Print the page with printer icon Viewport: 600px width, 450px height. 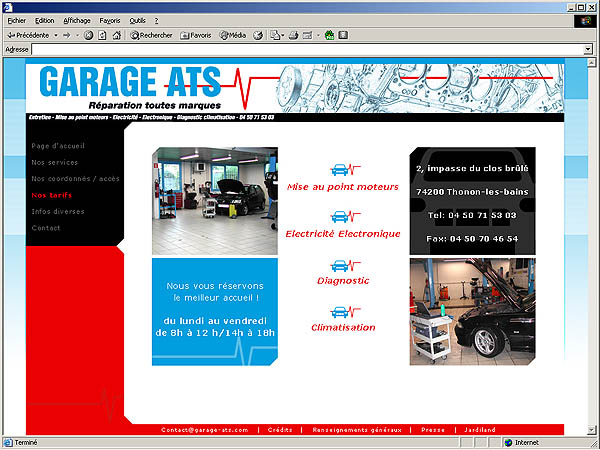pos(293,35)
